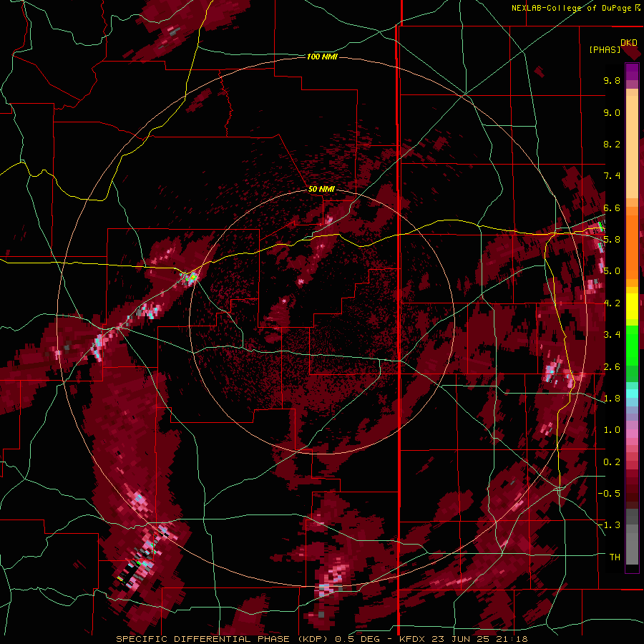The height and width of the screenshot is (644, 644).
Task: Click the DKD product code label
Action: pos(628,43)
